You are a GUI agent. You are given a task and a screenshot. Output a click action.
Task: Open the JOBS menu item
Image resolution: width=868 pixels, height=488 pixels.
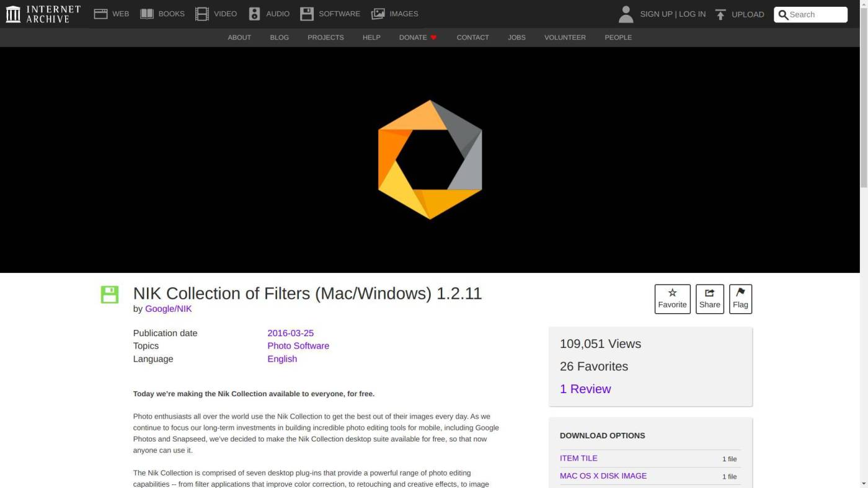click(x=516, y=37)
